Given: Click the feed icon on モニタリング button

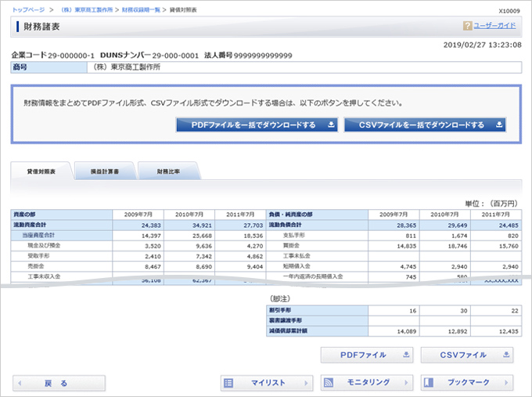Looking at the screenshot, I should (x=329, y=383).
